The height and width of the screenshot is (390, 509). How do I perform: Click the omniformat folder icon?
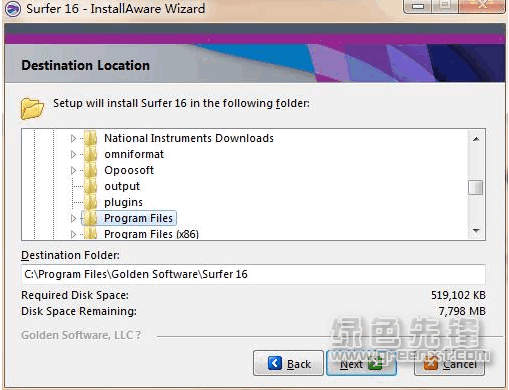click(90, 154)
